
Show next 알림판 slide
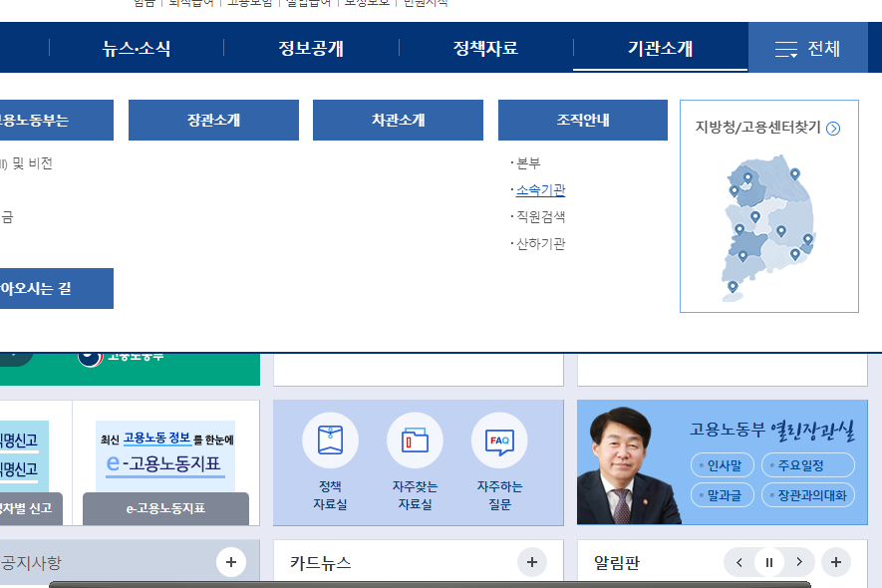coord(798,562)
